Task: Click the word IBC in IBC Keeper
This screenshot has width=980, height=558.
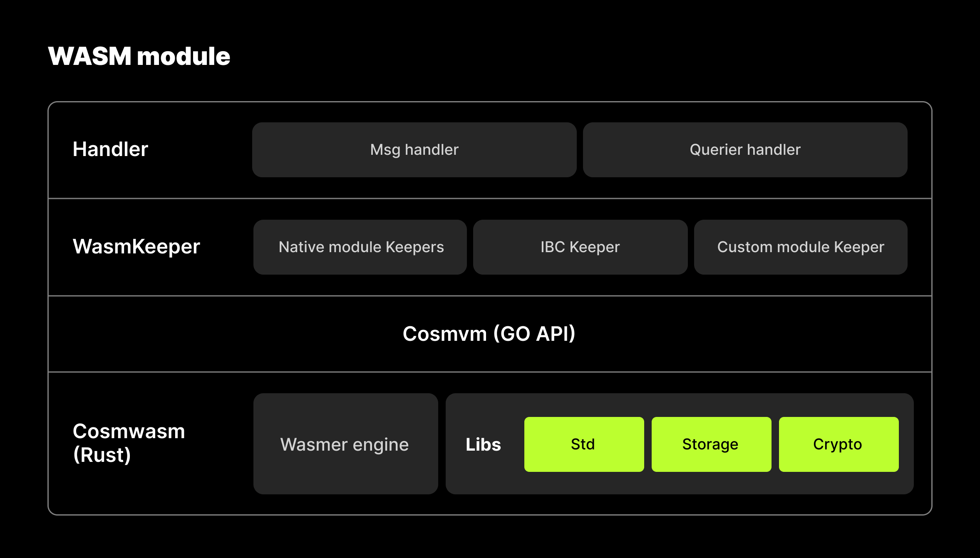Action: (x=553, y=247)
